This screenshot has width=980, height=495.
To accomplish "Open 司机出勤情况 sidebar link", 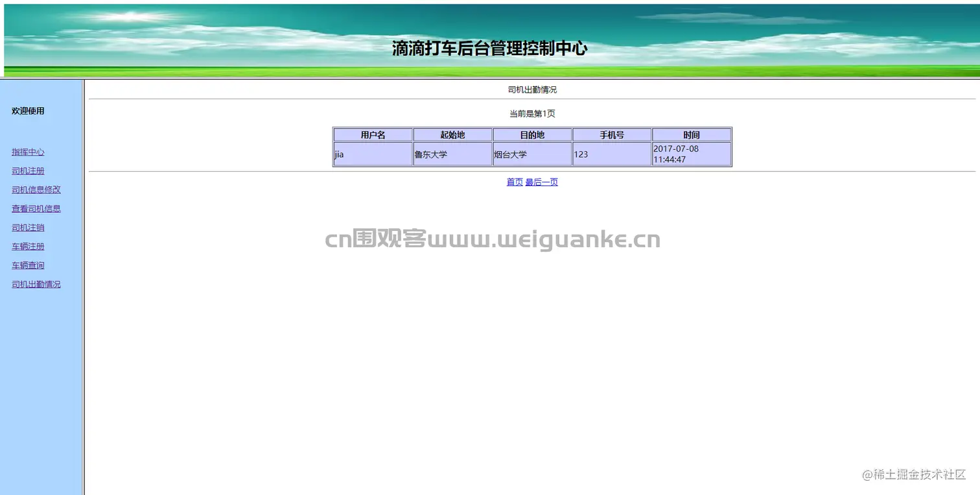I will (36, 284).
